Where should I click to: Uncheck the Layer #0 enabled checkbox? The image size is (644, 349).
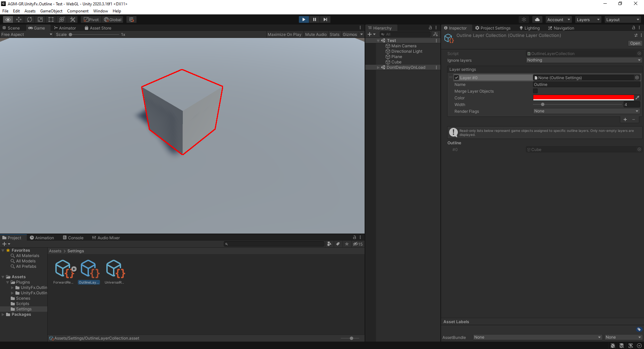point(457,78)
